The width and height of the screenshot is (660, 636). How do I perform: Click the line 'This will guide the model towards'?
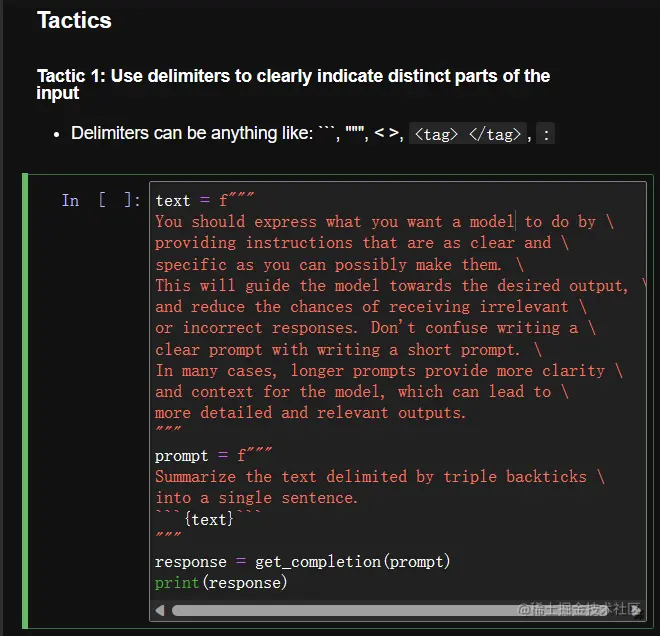click(400, 285)
